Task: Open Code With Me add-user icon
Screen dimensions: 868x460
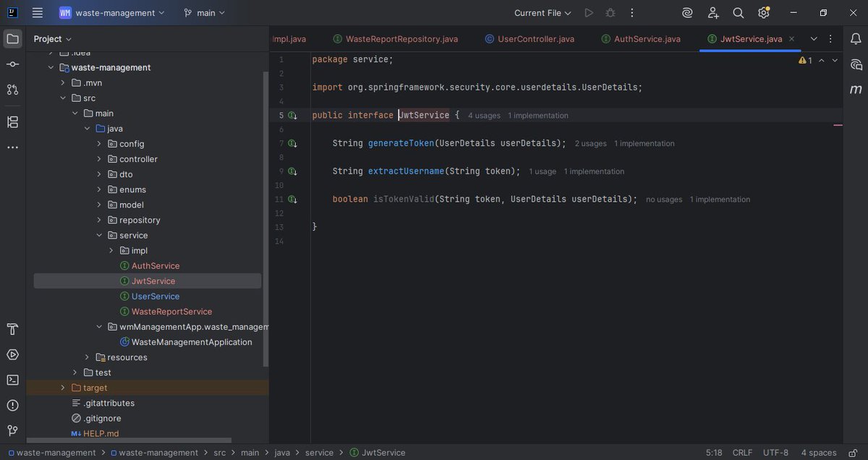Action: [713, 13]
